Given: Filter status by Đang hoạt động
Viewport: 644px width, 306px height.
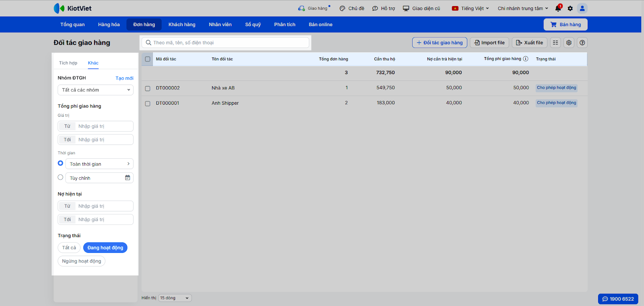Looking at the screenshot, I should click(x=105, y=248).
